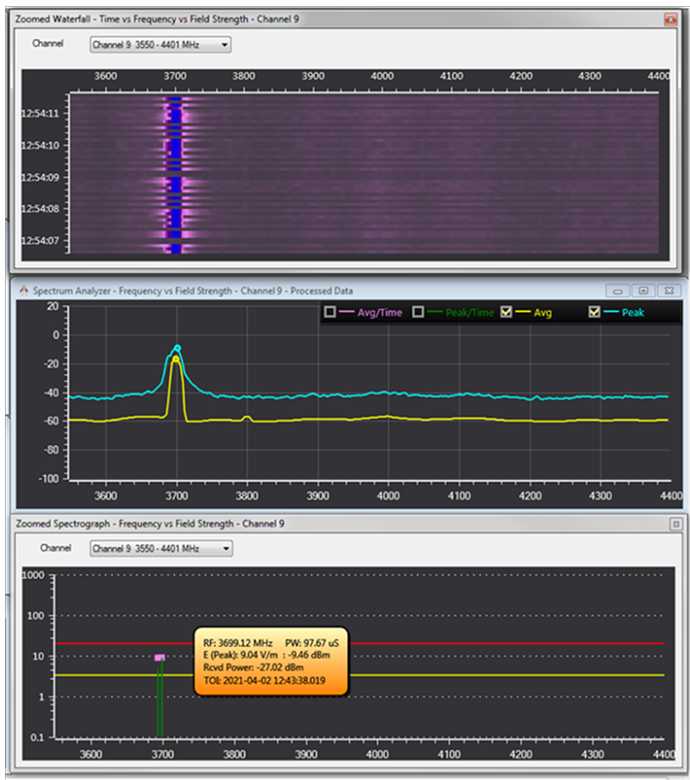The image size is (690, 780).
Task: Click the magenta Avg/Time legend line
Action: pos(346,312)
